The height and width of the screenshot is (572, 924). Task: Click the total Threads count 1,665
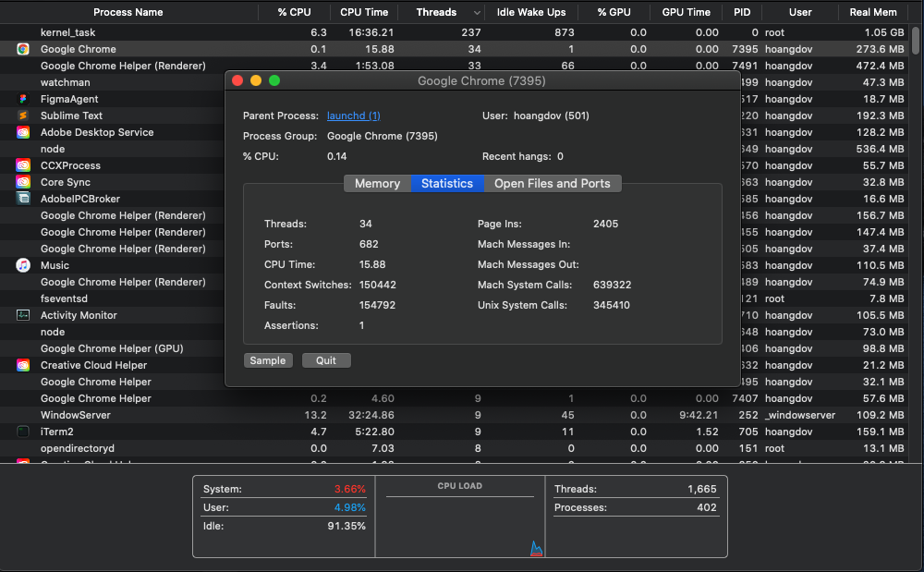702,489
